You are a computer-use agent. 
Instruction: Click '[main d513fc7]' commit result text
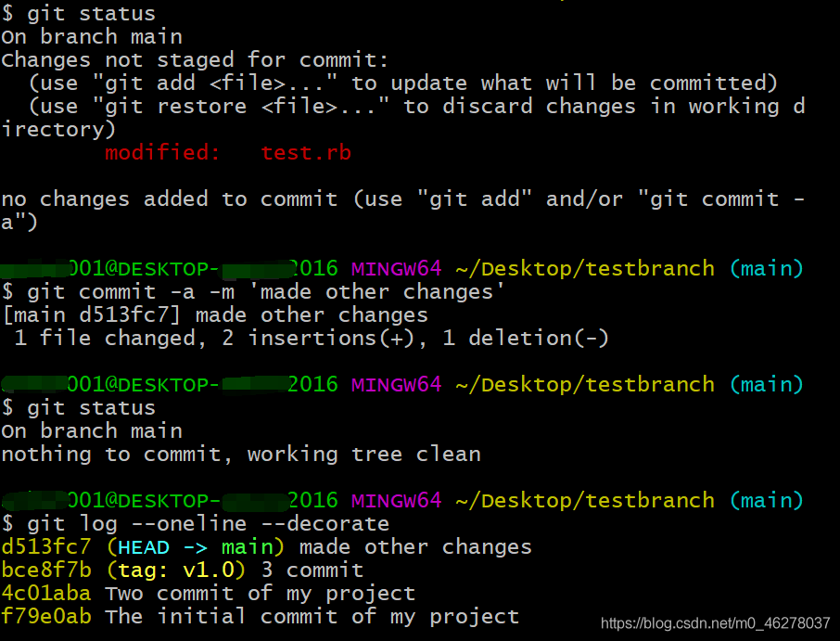(x=91, y=315)
